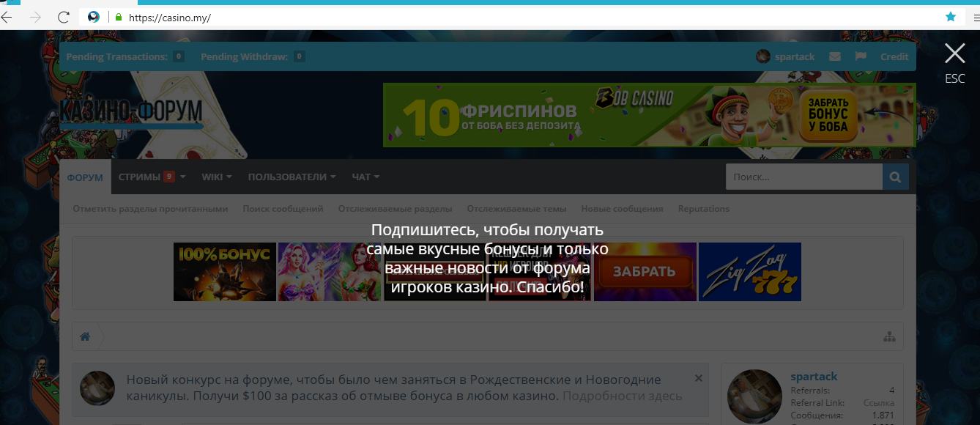Open the spartack username in the top bar
The height and width of the screenshot is (425, 980).
coord(795,56)
